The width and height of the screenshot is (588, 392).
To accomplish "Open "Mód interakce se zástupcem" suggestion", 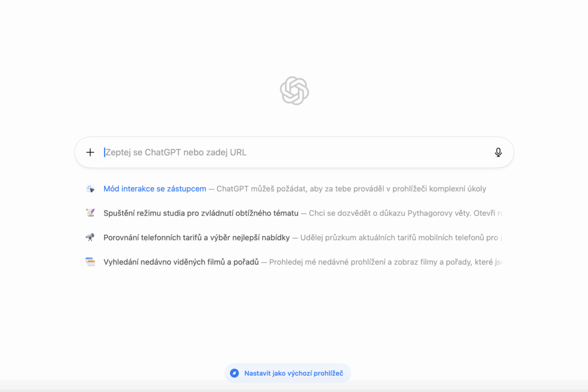I will pyautogui.click(x=155, y=189).
